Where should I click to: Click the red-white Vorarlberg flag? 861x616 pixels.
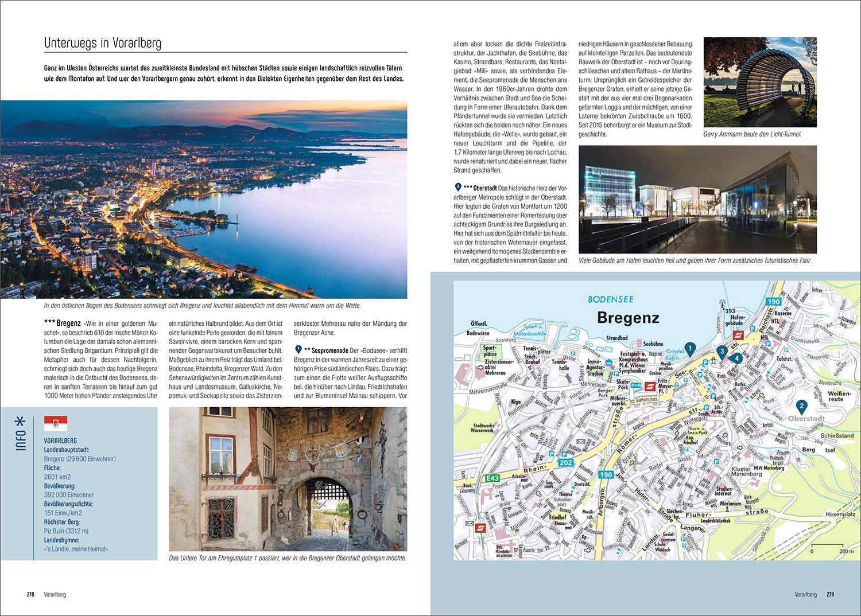[x=56, y=424]
